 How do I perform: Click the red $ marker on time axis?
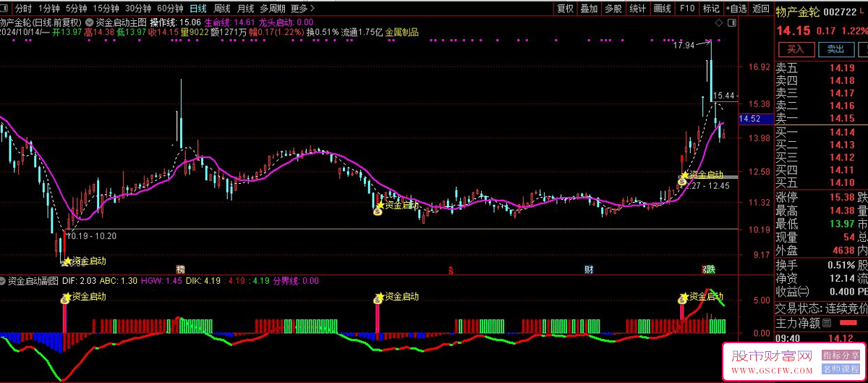[451, 270]
